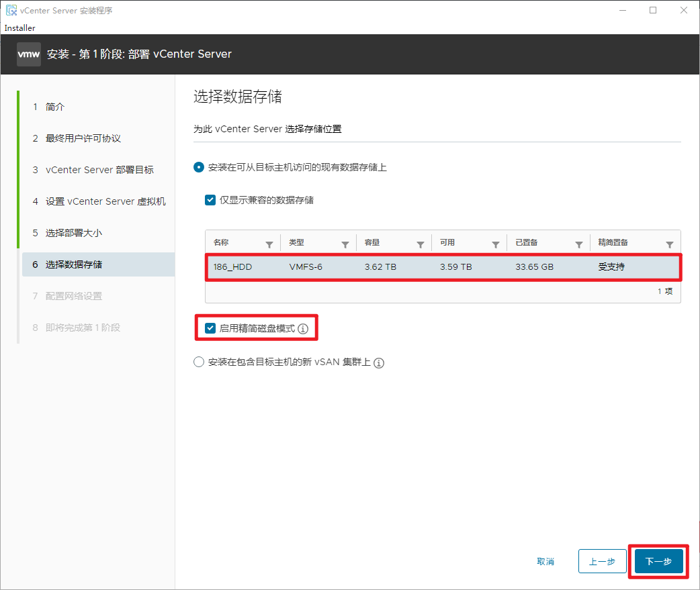The height and width of the screenshot is (590, 700).
Task: Toggle 仅显示兼容的数据存储 checkbox
Action: pyautogui.click(x=211, y=200)
